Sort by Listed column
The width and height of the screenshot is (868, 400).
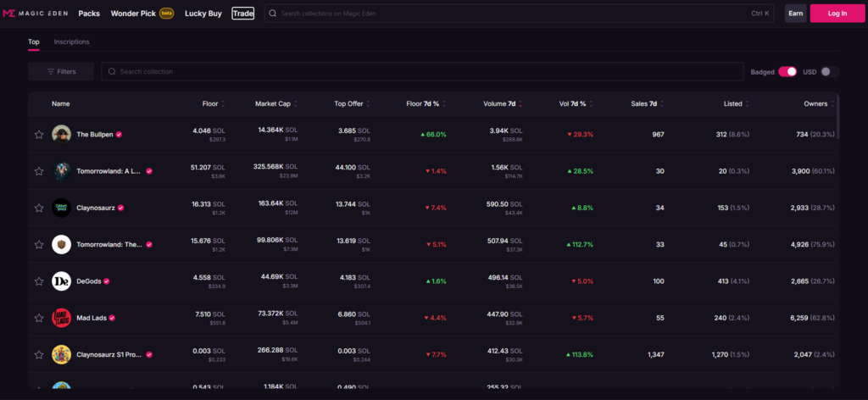click(737, 103)
